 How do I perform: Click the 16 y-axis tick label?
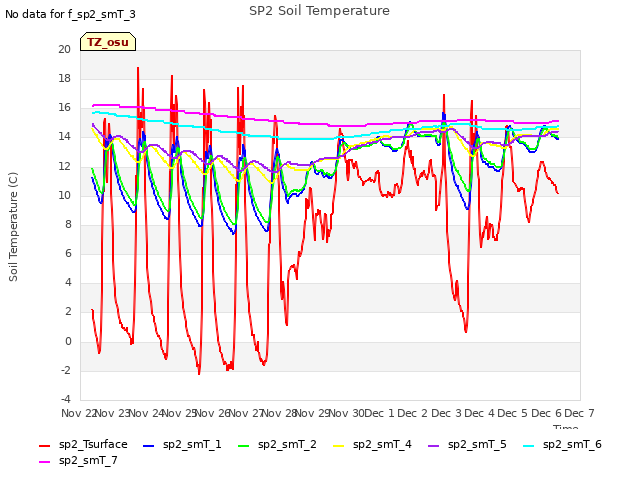tap(64, 108)
